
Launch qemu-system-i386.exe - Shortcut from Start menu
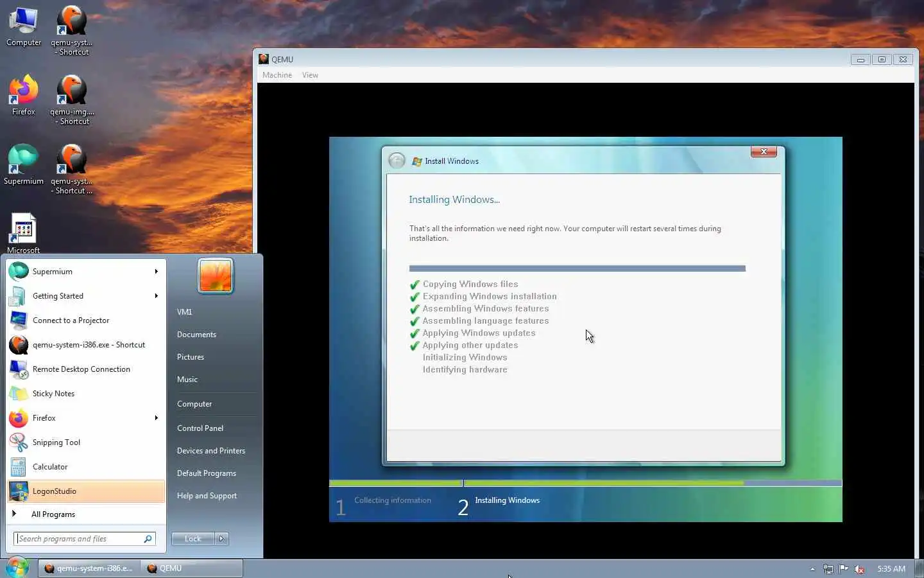point(86,345)
